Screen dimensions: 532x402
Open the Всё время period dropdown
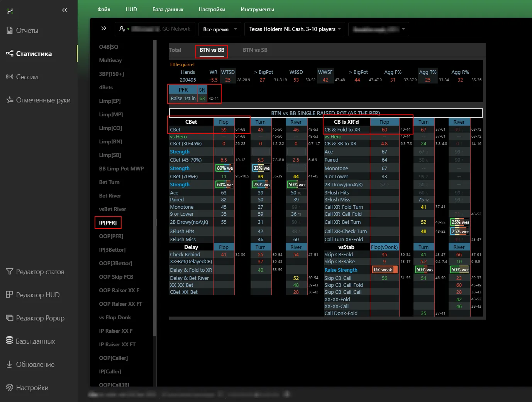click(x=220, y=29)
